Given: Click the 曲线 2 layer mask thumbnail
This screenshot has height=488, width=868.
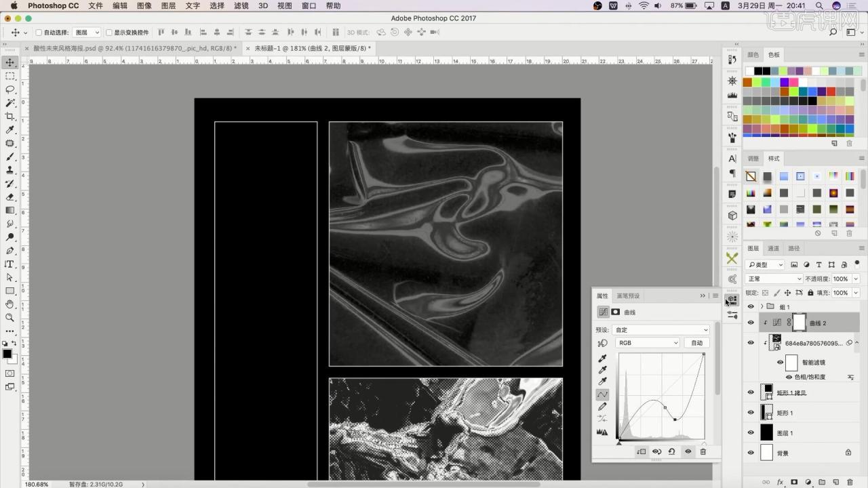Looking at the screenshot, I should 800,323.
